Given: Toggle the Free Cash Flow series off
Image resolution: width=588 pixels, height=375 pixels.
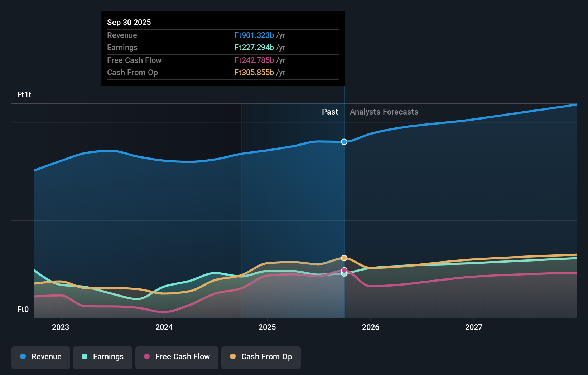Looking at the screenshot, I should click(177, 357).
